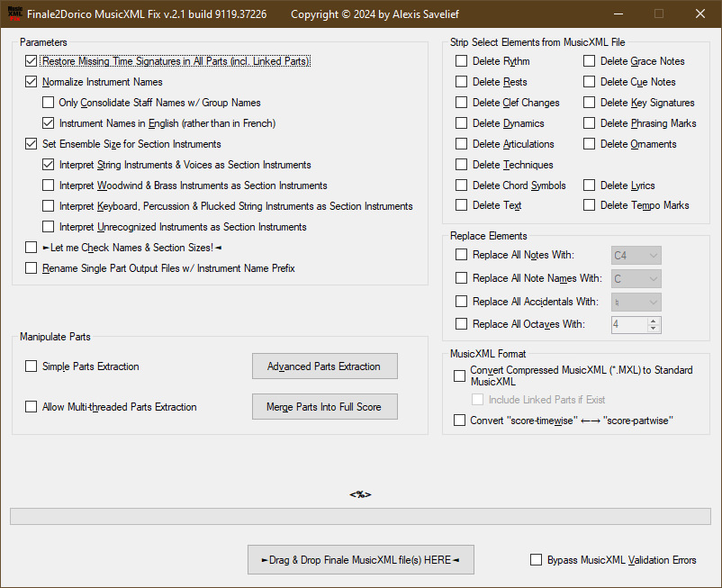Enable Only Consolidate Staff Names w/ Group Names
The width and height of the screenshot is (722, 588).
point(48,103)
